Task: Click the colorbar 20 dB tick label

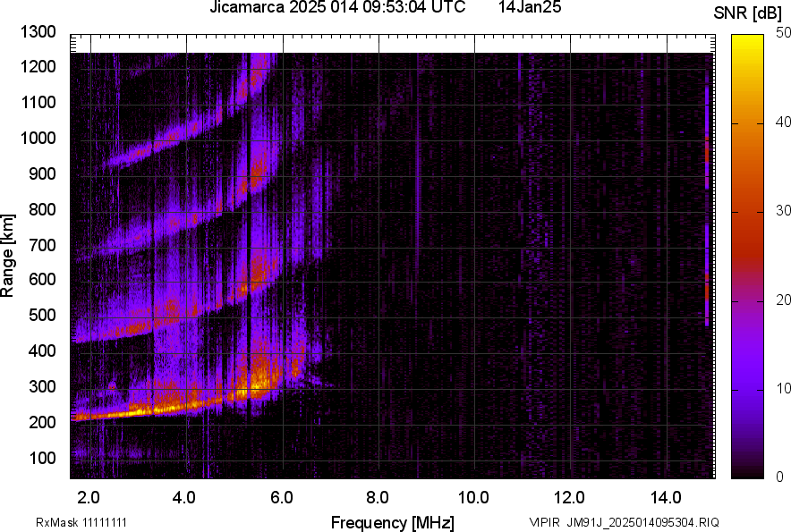Action: [783, 300]
